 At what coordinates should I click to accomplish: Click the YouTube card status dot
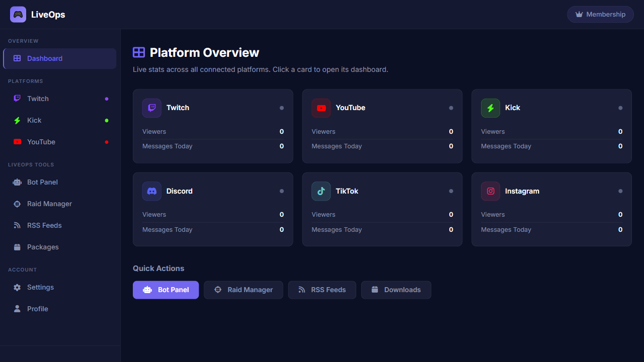pyautogui.click(x=451, y=108)
